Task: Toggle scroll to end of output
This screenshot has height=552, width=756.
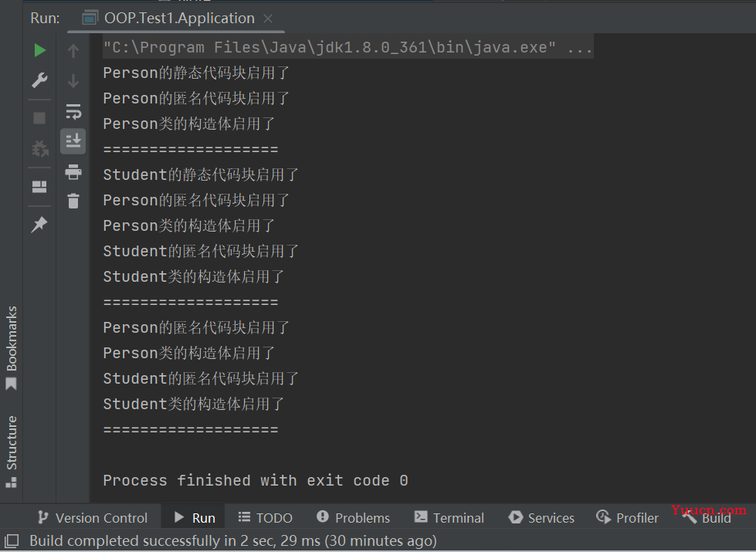Action: tap(73, 141)
